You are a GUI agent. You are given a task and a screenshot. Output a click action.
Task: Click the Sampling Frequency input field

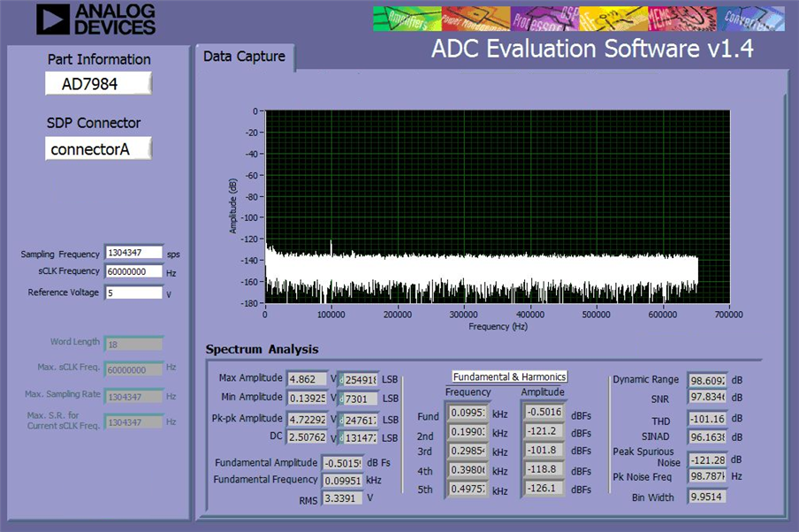point(134,253)
